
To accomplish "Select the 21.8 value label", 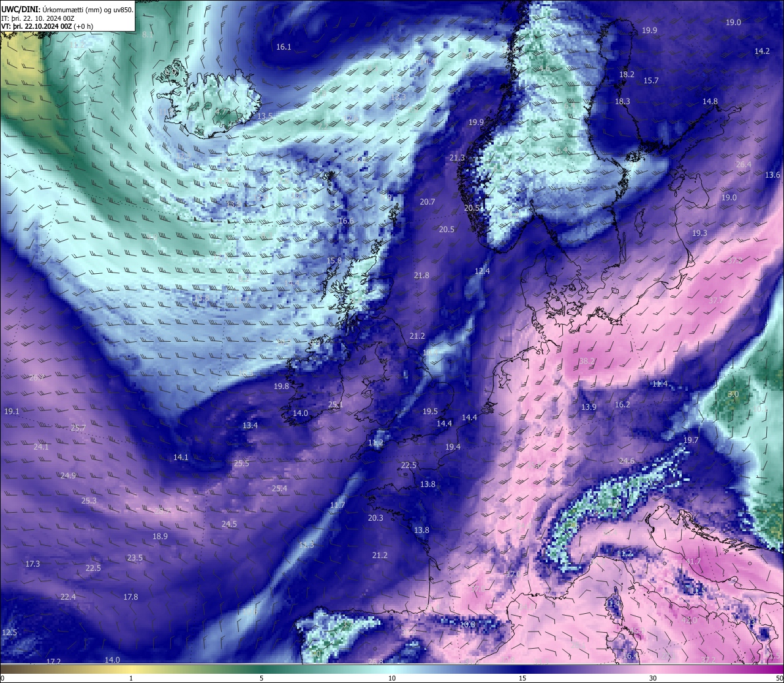I will 421,276.
